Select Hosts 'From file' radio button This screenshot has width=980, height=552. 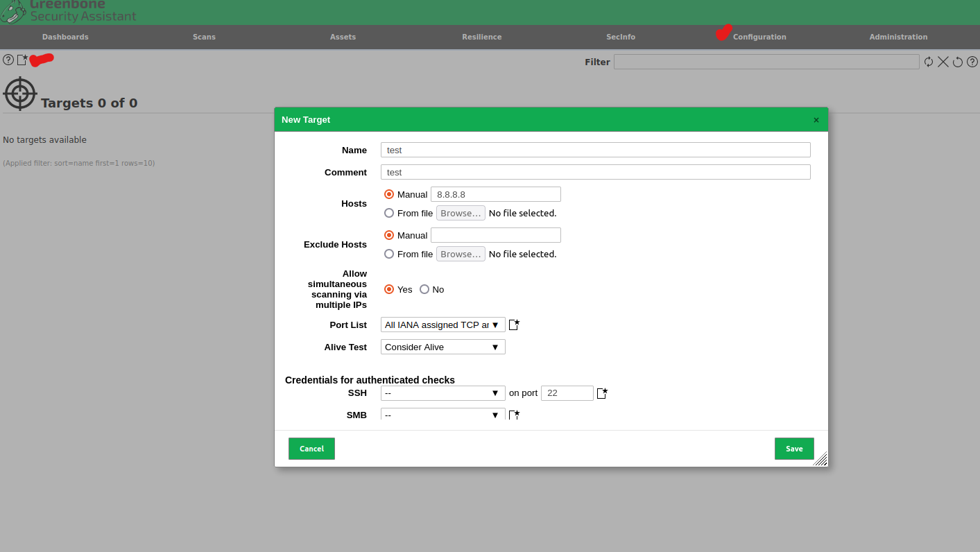click(x=389, y=213)
